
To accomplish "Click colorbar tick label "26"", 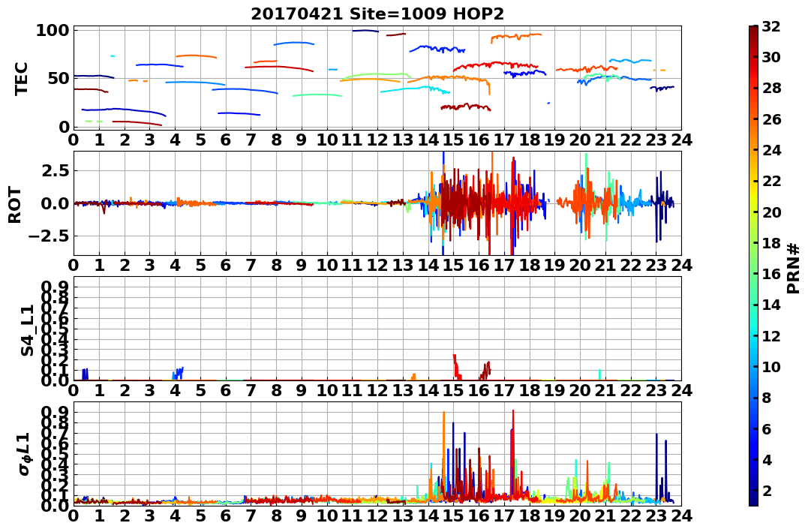I will point(771,119).
